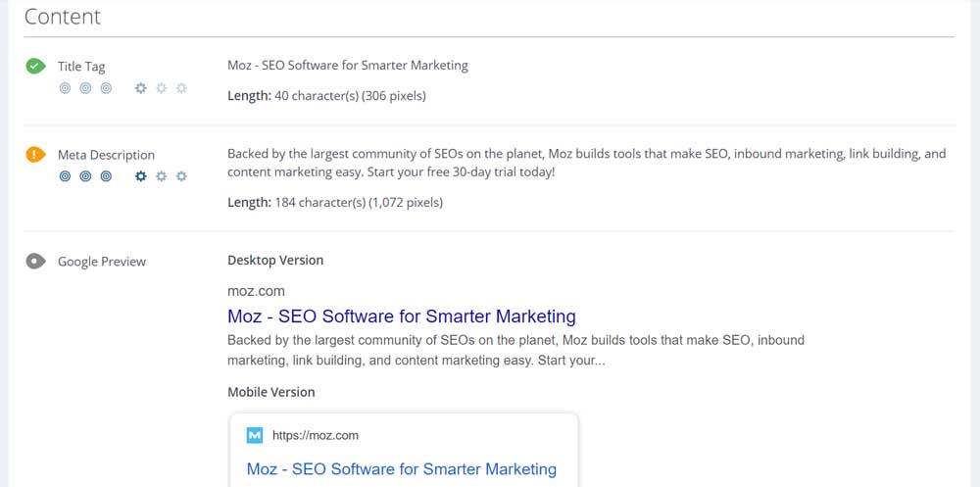Click the orange warning icon beside Meta Description
This screenshot has height=487, width=980.
click(35, 155)
